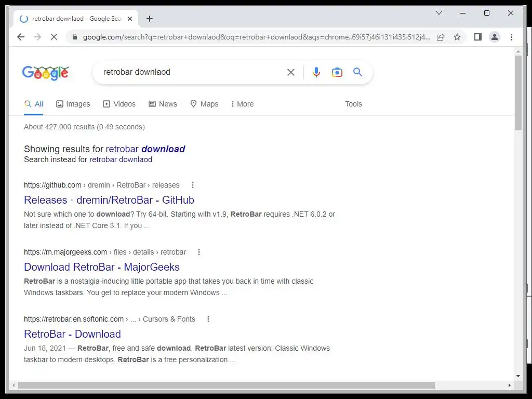The height and width of the screenshot is (399, 532).
Task: Expand the More search categories
Action: tap(242, 104)
